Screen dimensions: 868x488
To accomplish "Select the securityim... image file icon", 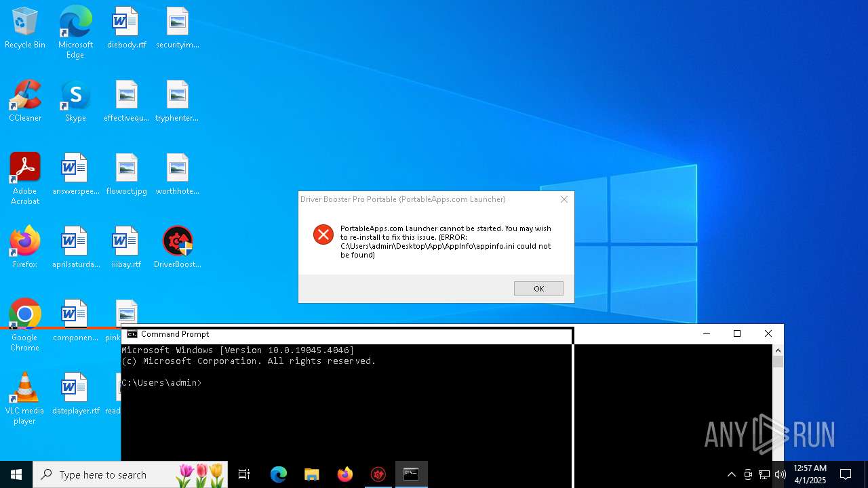I will (x=177, y=28).
